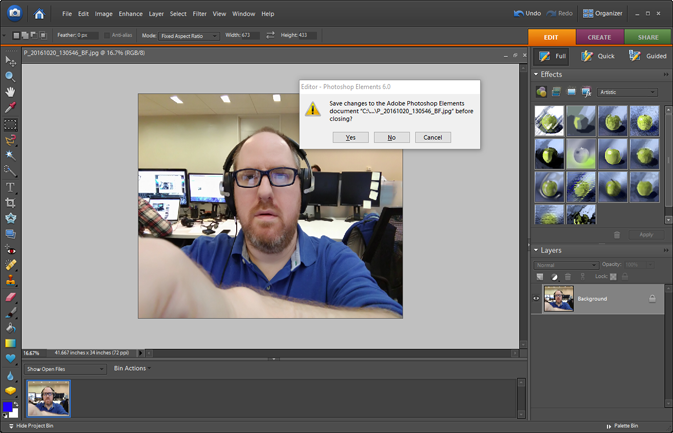Expand the Show Open Files dropdown
The width and height of the screenshot is (673, 433).
(x=65, y=369)
